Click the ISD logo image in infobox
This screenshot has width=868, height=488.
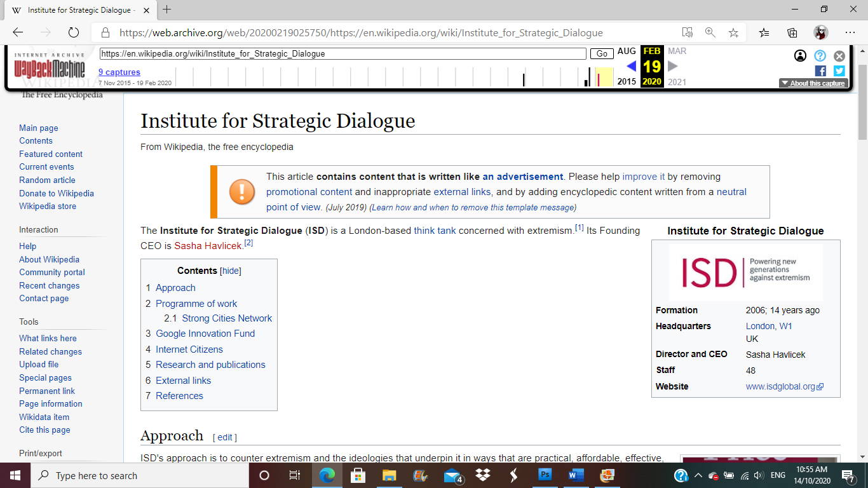745,273
